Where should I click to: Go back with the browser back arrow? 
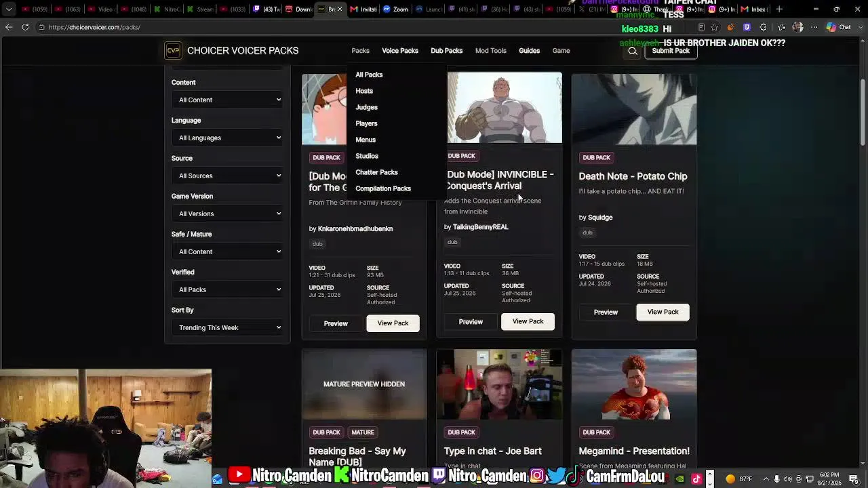coord(9,27)
